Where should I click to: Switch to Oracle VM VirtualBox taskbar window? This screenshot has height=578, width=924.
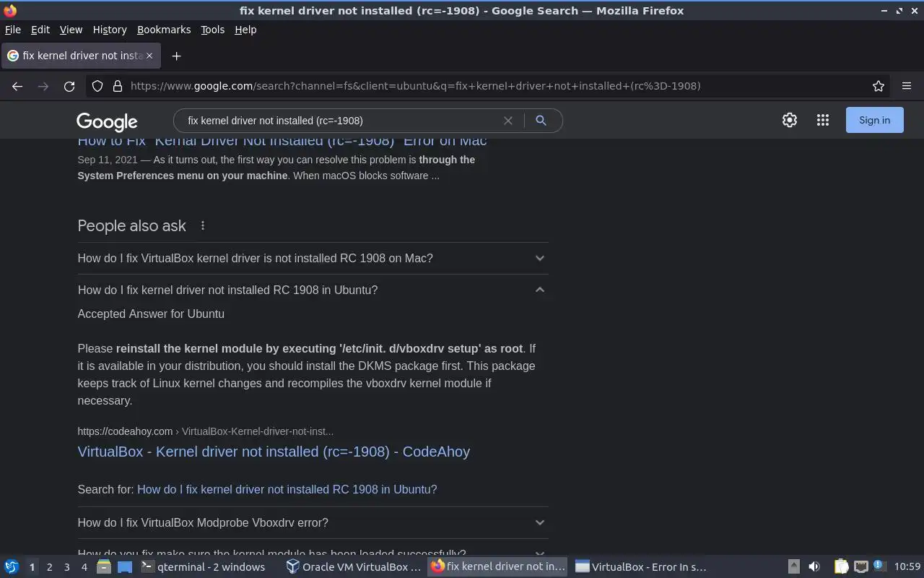354,567
